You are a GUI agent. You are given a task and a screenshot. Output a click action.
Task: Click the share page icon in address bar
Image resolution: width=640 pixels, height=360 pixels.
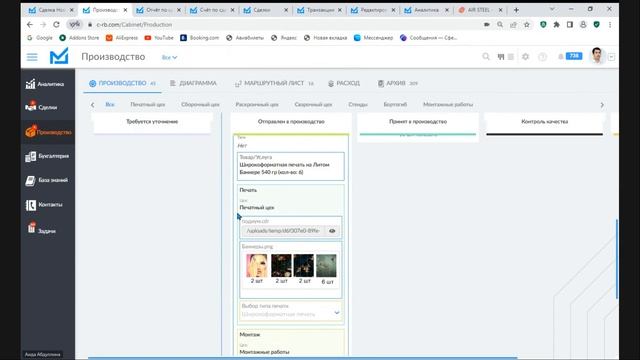[x=513, y=24]
